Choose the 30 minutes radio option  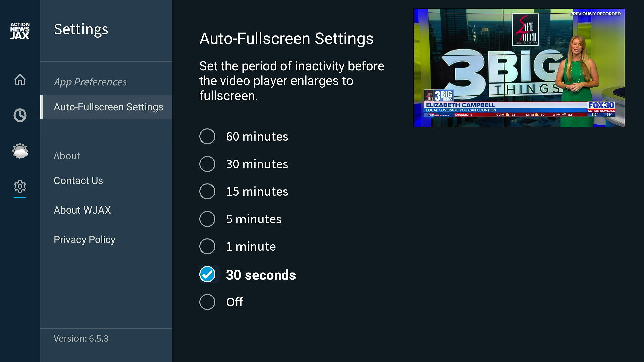pyautogui.click(x=207, y=164)
